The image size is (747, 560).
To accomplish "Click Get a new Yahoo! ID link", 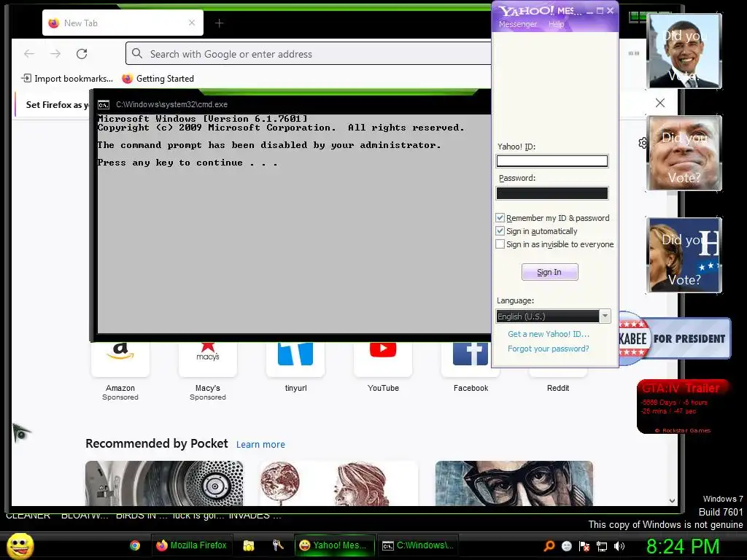I will 549,334.
